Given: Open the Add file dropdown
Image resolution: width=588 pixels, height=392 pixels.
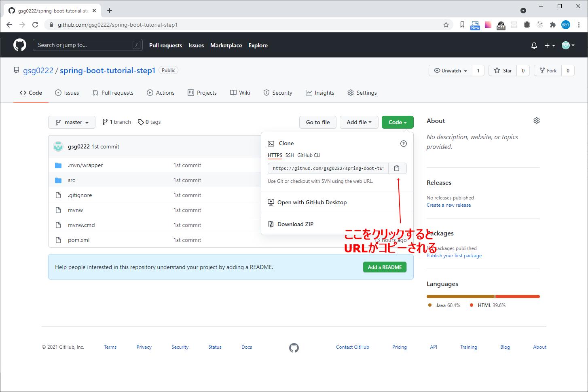Looking at the screenshot, I should tap(359, 122).
